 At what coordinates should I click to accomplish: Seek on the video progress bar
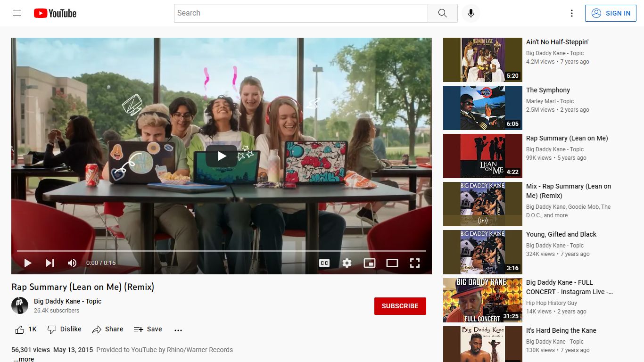[222, 251]
